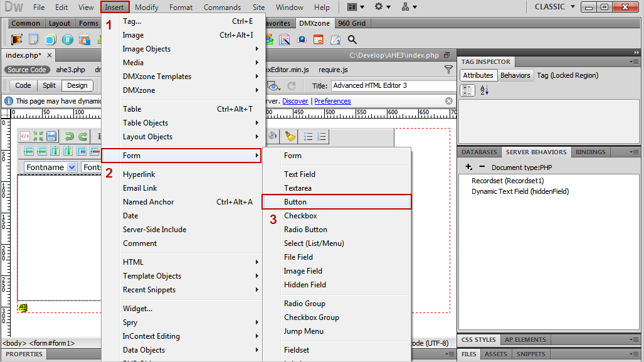Click the editor's numbered list icon

tap(322, 136)
